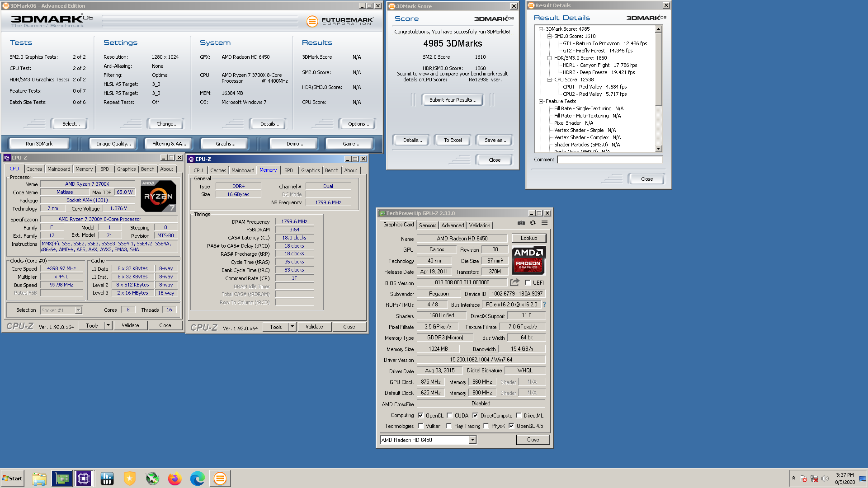Open the Validation tab in GPU-Z
This screenshot has height=488, width=868.
[x=479, y=225]
